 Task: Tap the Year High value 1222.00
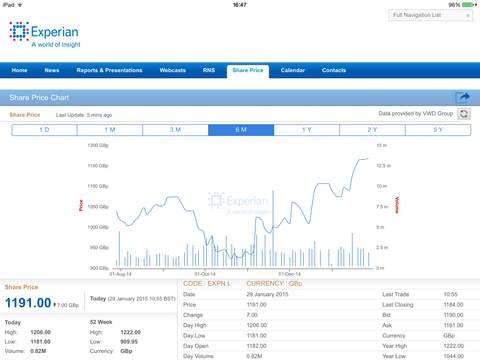453,346
